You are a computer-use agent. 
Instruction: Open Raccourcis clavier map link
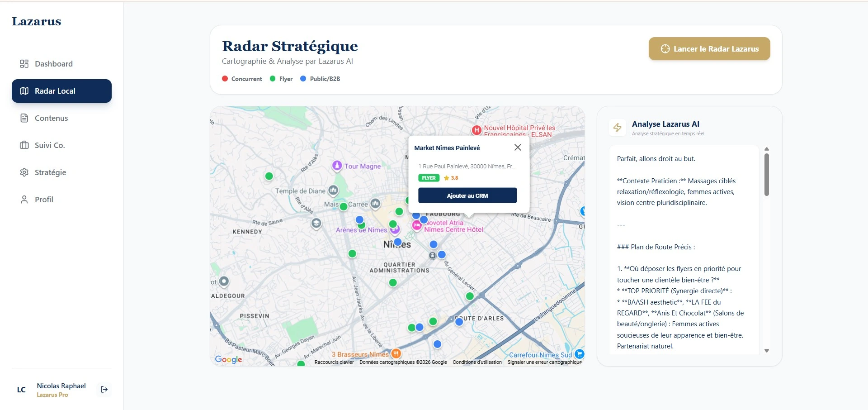point(334,362)
